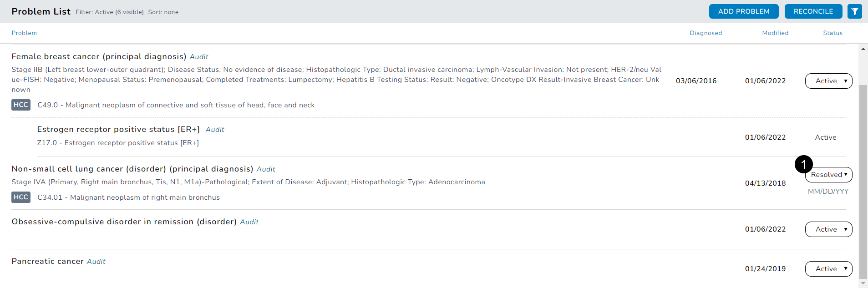Open Audit link for Non-small cell lung cancer
The image size is (868, 288).
click(266, 169)
